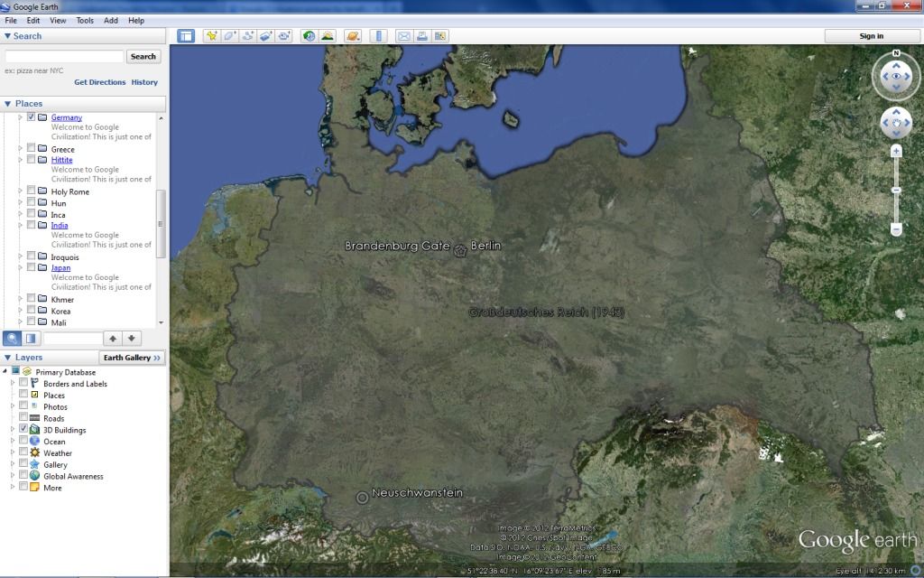Click the Sign in button
This screenshot has width=924, height=578.
click(x=871, y=36)
